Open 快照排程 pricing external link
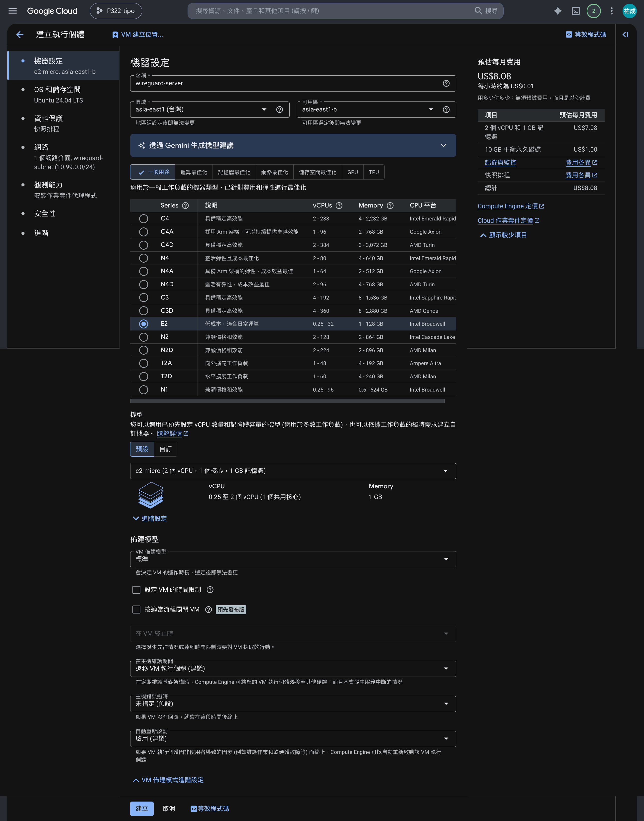 tap(581, 175)
